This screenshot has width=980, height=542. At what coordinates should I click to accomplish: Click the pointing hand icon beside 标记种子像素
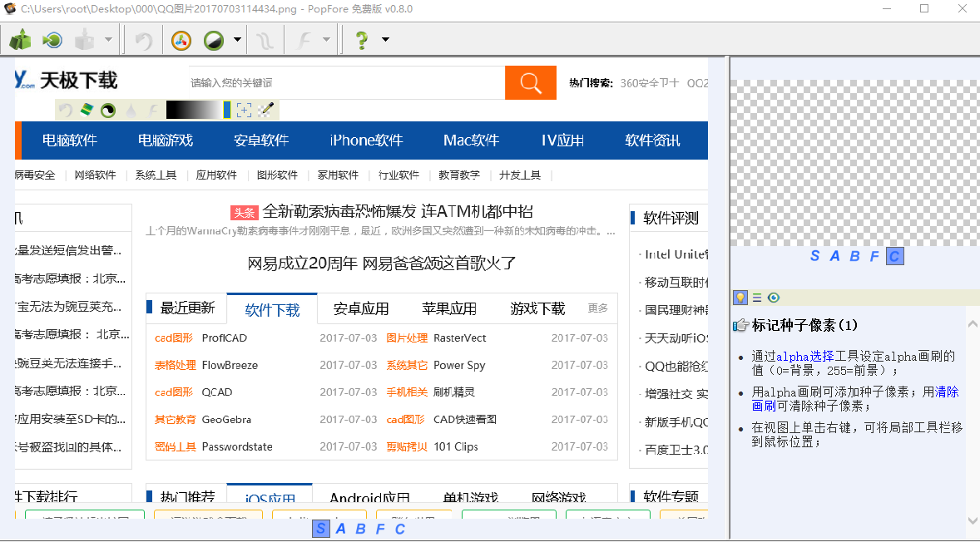pyautogui.click(x=740, y=325)
